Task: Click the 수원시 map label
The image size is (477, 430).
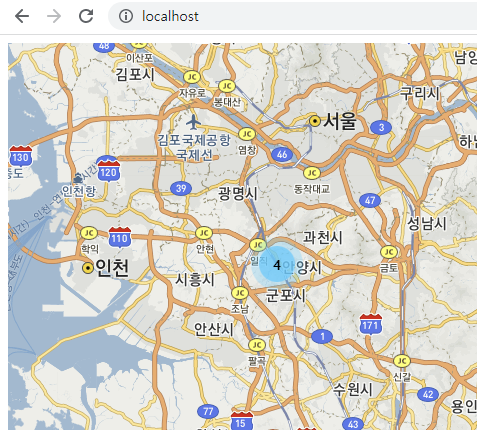Action: [353, 389]
